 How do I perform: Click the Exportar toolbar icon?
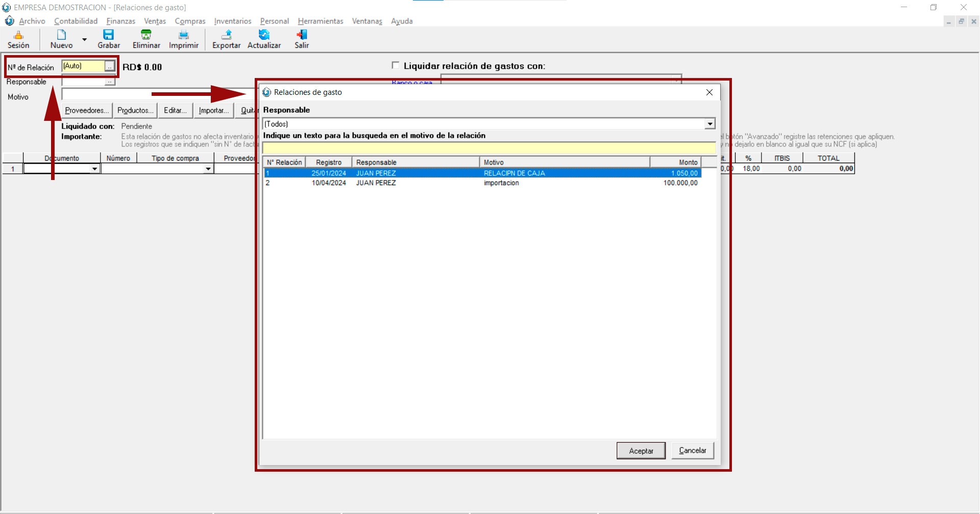[226, 39]
